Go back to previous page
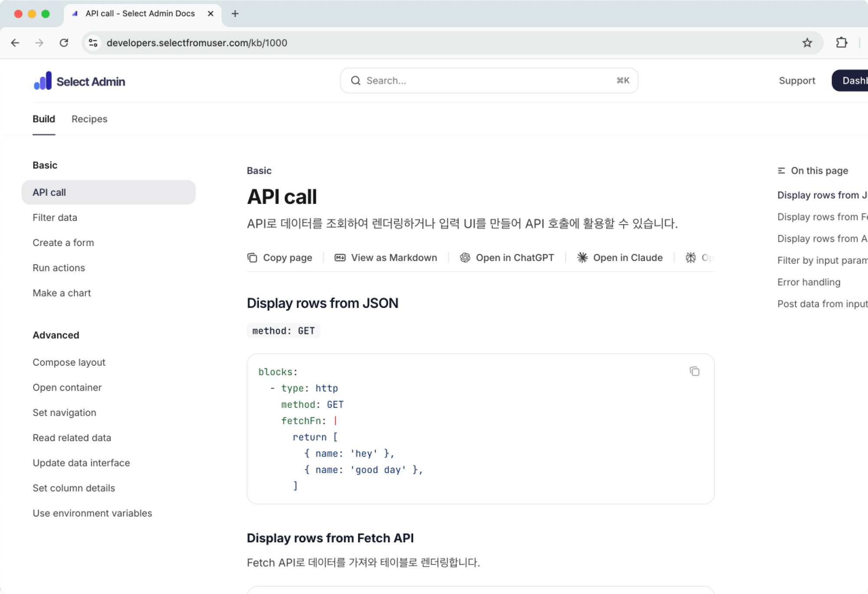 tap(15, 43)
